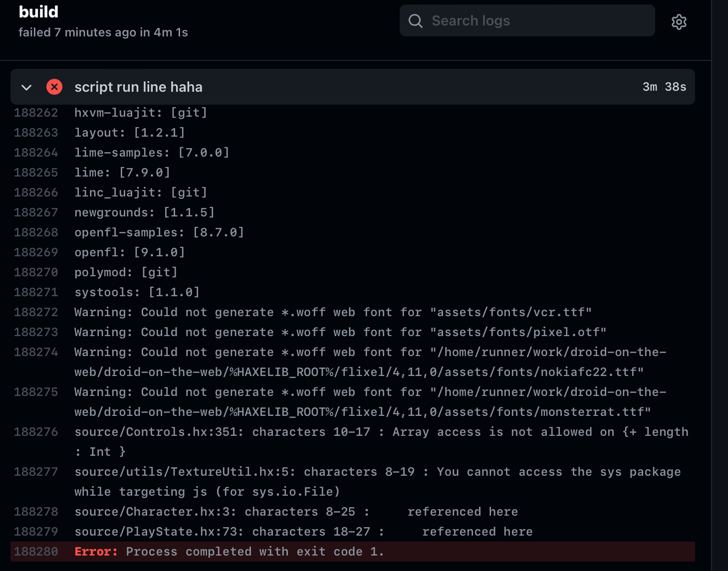This screenshot has width=728, height=571.
Task: Click the failed status indicator beside step name
Action: coord(54,87)
